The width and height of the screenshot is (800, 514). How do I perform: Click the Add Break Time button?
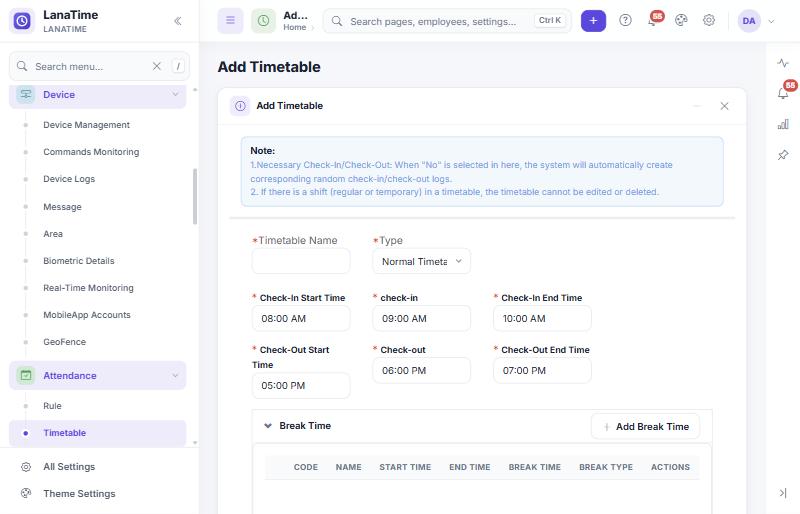point(645,427)
